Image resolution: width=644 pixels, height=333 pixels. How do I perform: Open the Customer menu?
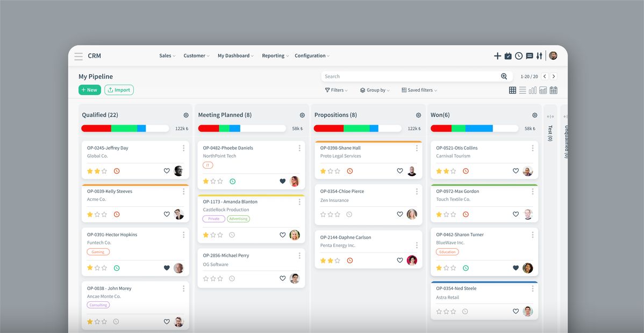196,56
